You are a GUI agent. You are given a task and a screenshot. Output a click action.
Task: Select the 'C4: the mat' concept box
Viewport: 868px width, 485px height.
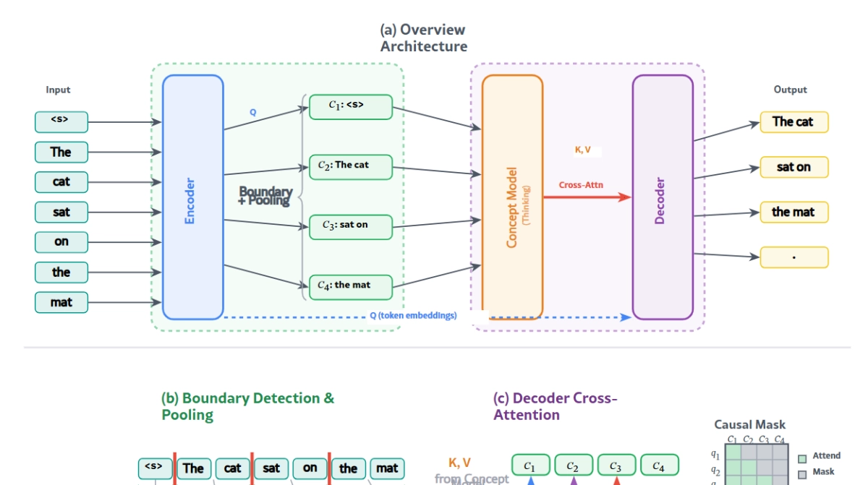click(350, 286)
